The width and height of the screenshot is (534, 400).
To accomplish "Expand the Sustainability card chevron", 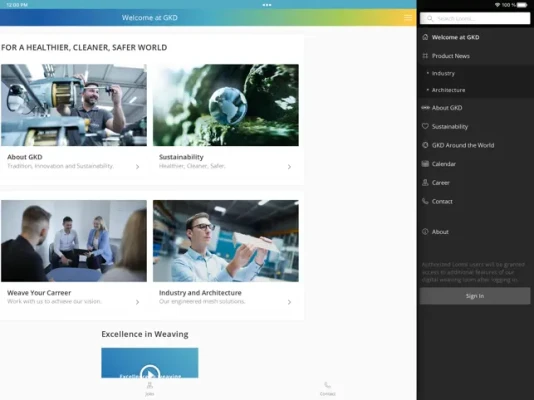I will [x=289, y=166].
